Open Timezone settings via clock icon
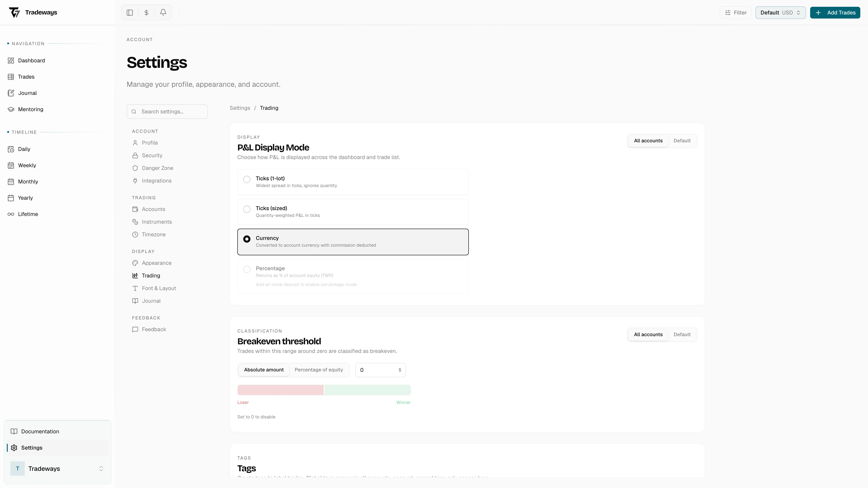Viewport: 868px width, 488px height. pyautogui.click(x=135, y=235)
